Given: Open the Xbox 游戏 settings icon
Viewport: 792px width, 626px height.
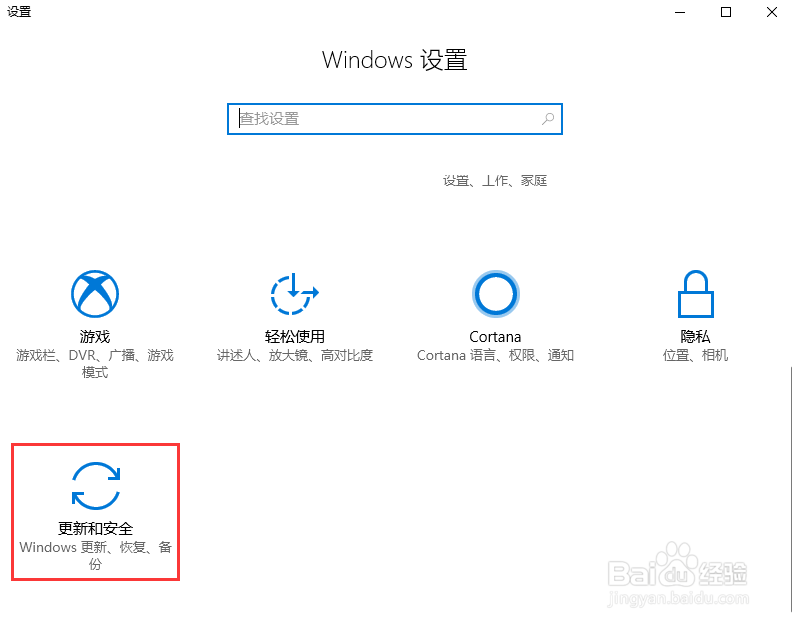Looking at the screenshot, I should (x=95, y=294).
